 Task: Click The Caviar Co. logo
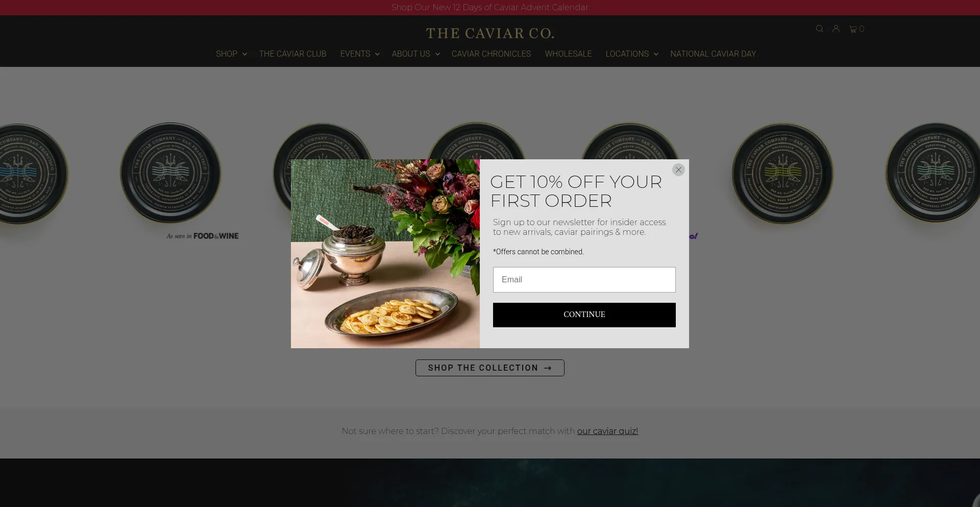tap(490, 33)
